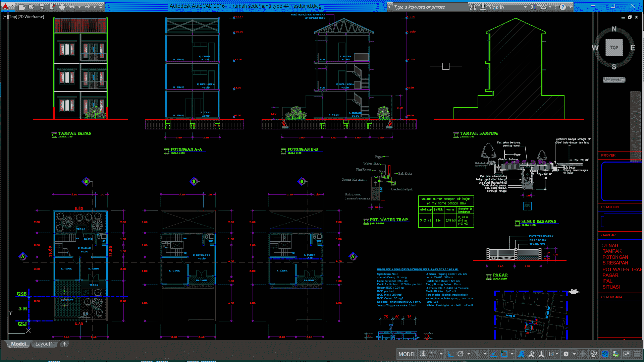Toggle the grid display in status bar
644x362 pixels.
point(423,354)
